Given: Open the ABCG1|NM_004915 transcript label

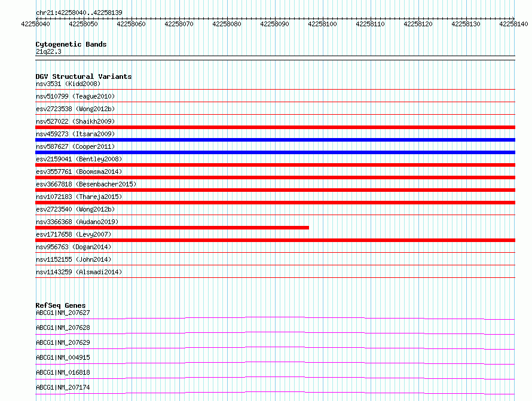Looking at the screenshot, I should (x=63, y=357).
